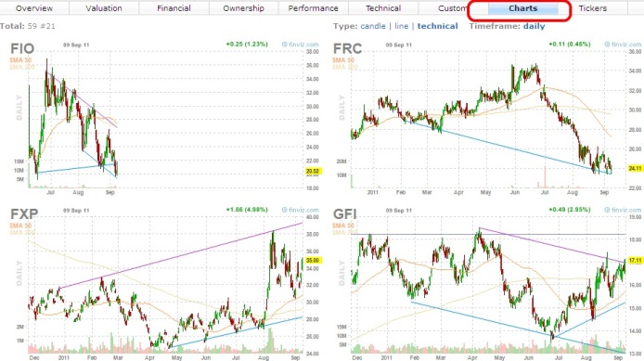Choose line chart type
Screen dimensions: 644x361
pyautogui.click(x=401, y=26)
